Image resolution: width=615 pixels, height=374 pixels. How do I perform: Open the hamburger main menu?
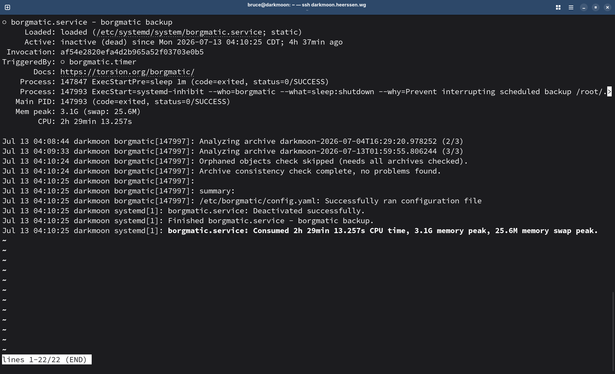coord(571,7)
